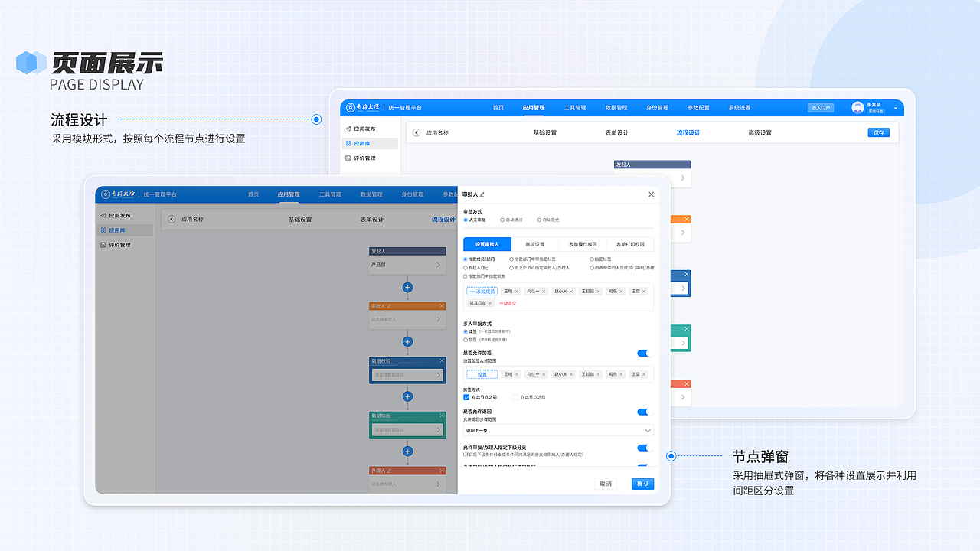Click 取消 button in drawer

point(606,484)
